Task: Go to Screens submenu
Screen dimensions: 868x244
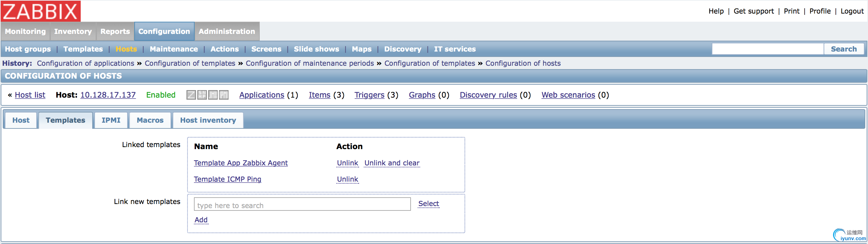Action: tap(266, 49)
